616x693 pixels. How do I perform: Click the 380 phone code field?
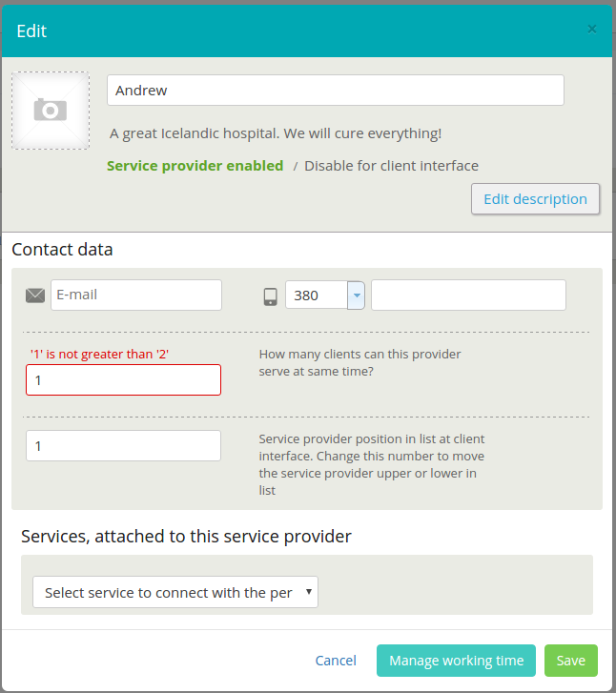(x=317, y=296)
